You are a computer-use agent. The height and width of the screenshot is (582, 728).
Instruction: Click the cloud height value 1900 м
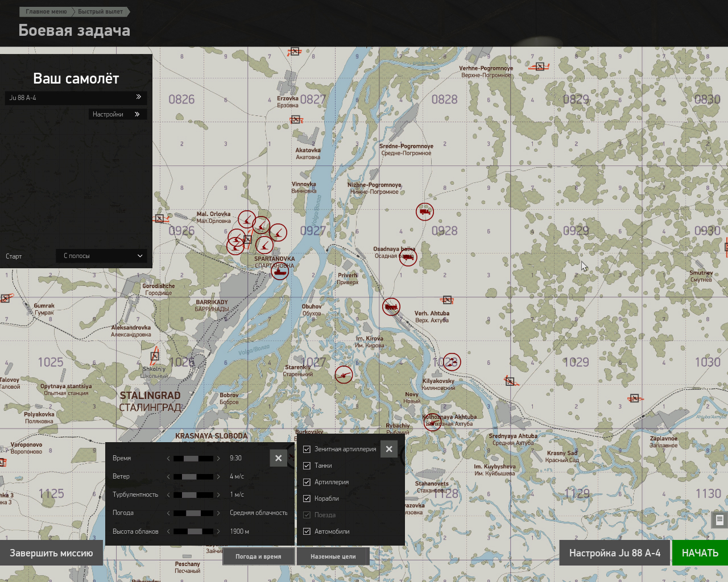(x=239, y=531)
